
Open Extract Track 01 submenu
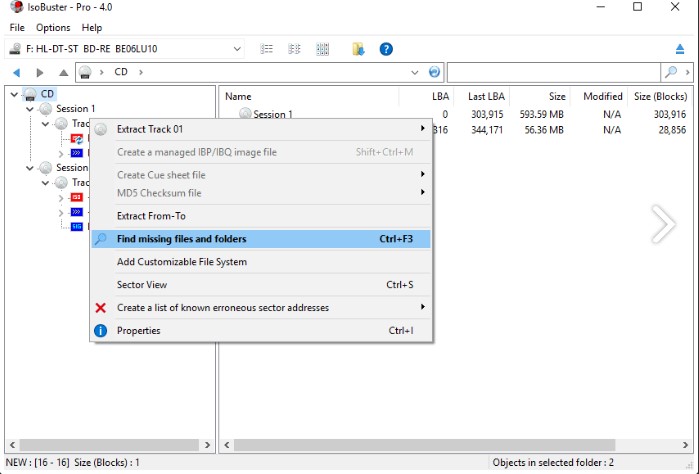(x=261, y=129)
